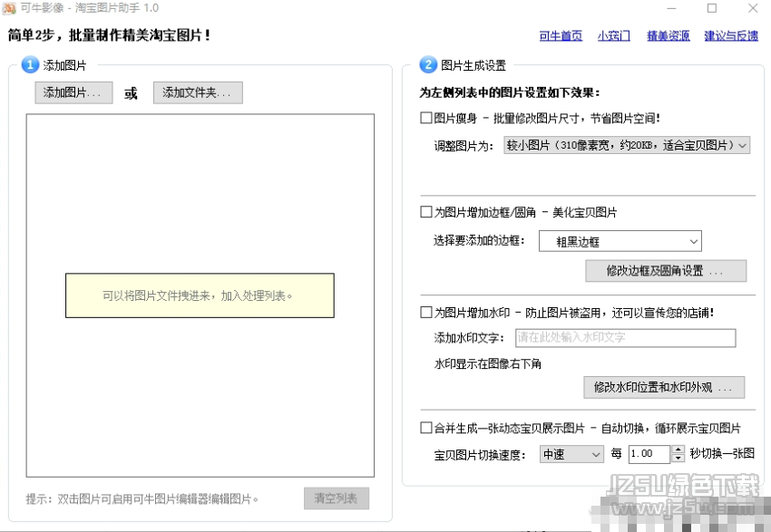The height and width of the screenshot is (532, 771).
Task: Open the 调整图片为 size dropdown
Action: click(627, 145)
